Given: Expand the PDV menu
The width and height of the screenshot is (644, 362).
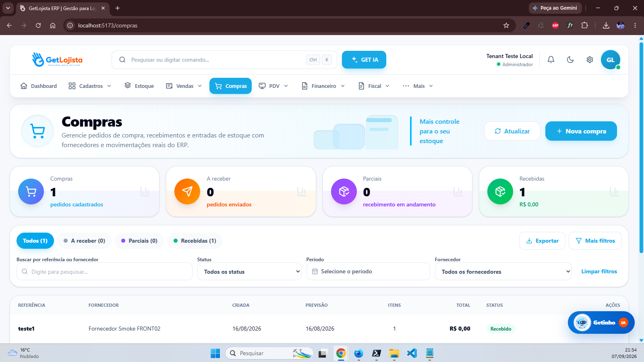Looking at the screenshot, I should tap(273, 86).
